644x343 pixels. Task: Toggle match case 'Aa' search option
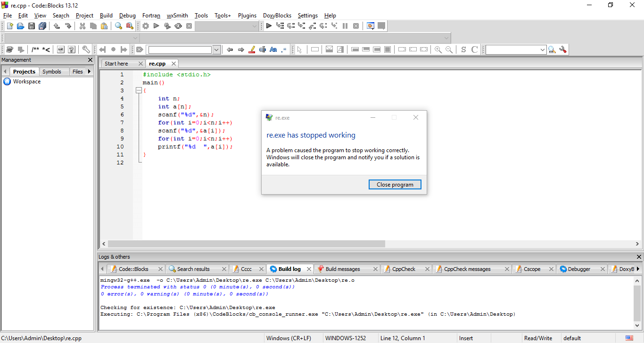point(273,49)
